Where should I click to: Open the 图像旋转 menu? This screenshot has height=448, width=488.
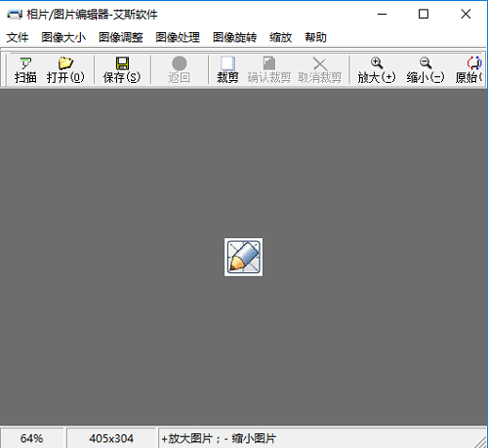coord(234,37)
